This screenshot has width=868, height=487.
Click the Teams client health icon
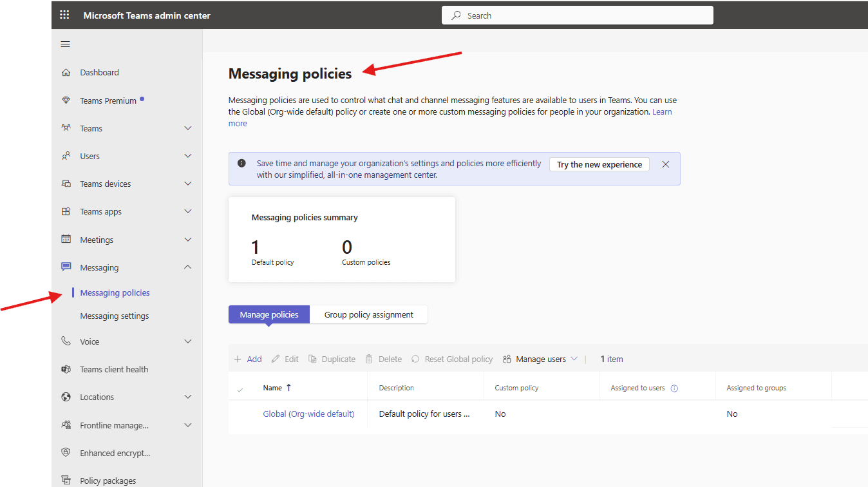[x=65, y=368]
